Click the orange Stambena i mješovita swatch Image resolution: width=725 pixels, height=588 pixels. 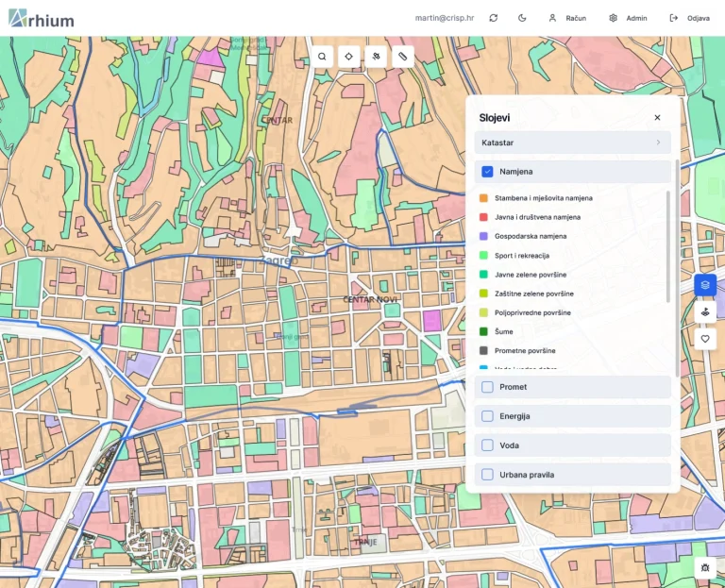[x=483, y=198]
